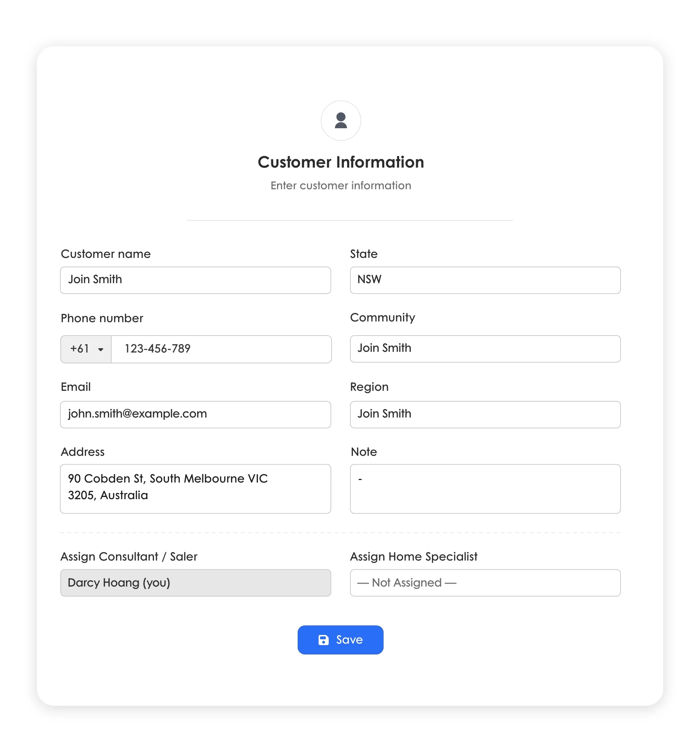
Task: Click the Note label text
Action: pyautogui.click(x=363, y=451)
